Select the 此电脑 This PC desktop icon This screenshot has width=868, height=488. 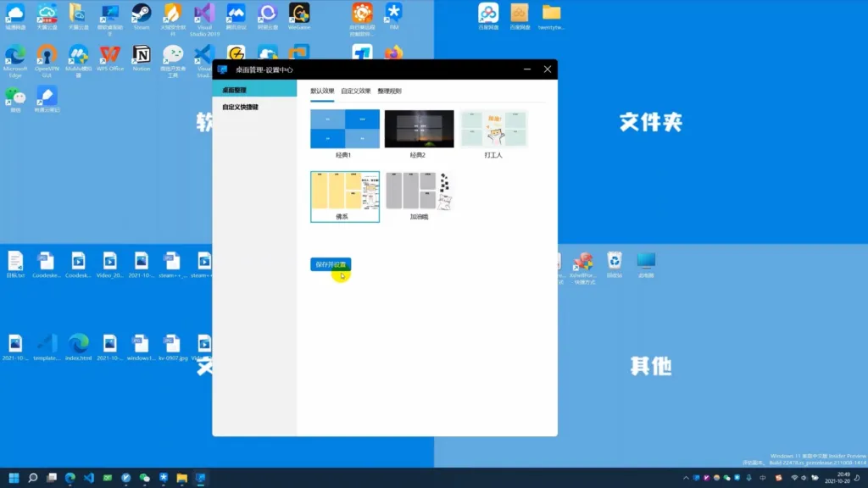pyautogui.click(x=645, y=264)
